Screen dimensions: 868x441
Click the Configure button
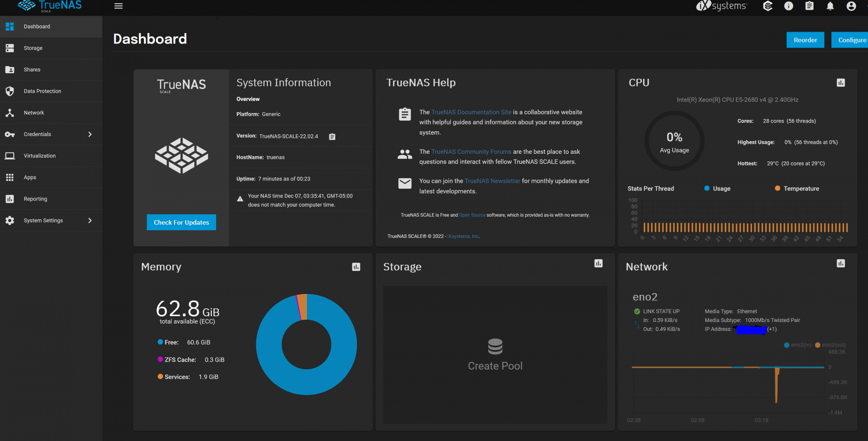click(850, 40)
